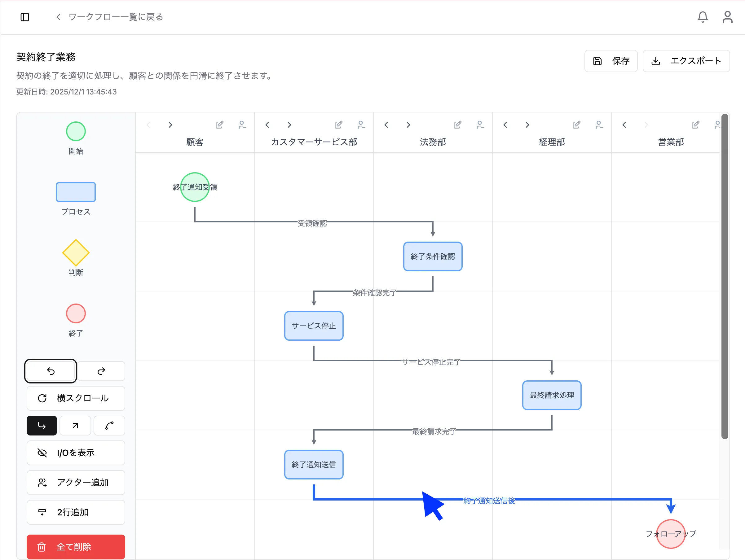Viewport: 745px width, 560px height.
Task: Move 営業部 lane left
Action: 624,125
